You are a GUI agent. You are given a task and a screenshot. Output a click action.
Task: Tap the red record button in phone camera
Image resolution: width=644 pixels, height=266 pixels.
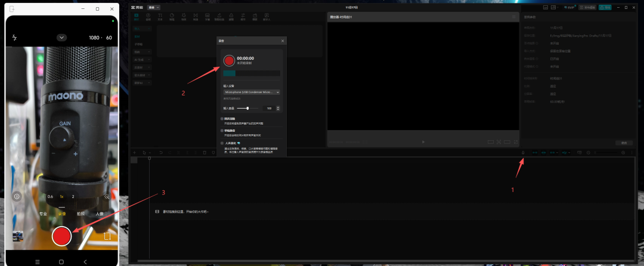click(x=61, y=236)
